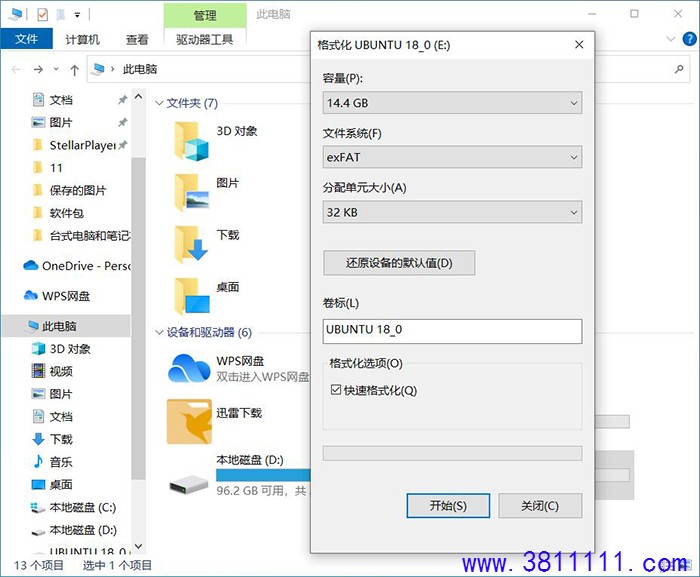Open the 软件包 sidebar folder

[x=67, y=213]
